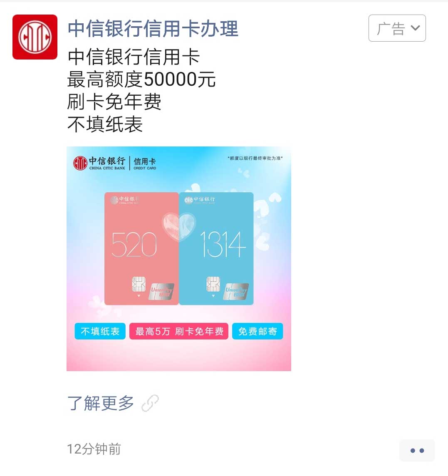Click the China CITIC Bank logo in banner

pos(115,164)
